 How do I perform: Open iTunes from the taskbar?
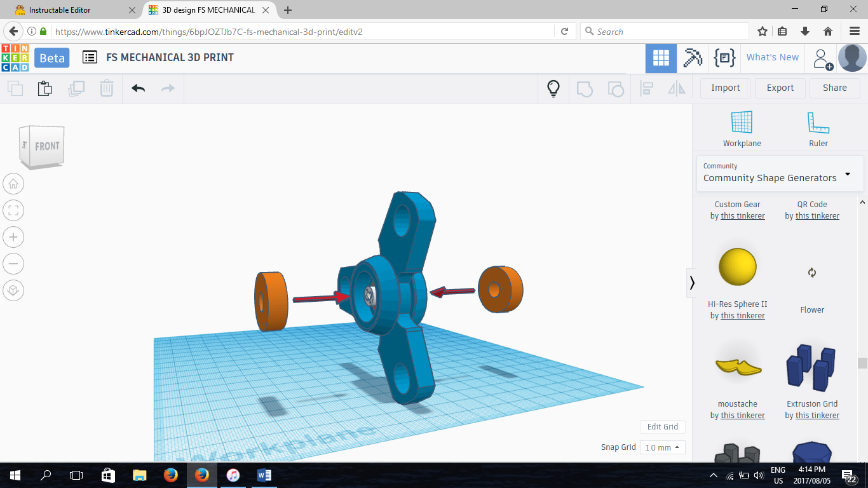point(233,475)
